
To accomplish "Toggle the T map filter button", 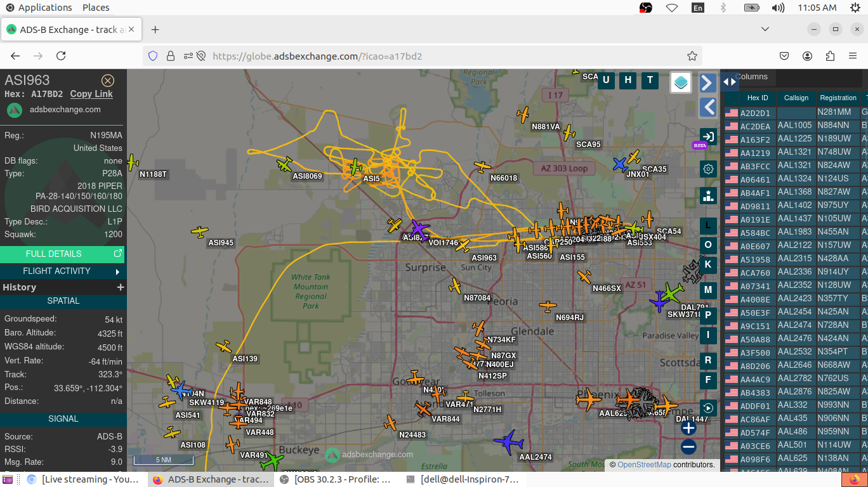I will [x=650, y=79].
